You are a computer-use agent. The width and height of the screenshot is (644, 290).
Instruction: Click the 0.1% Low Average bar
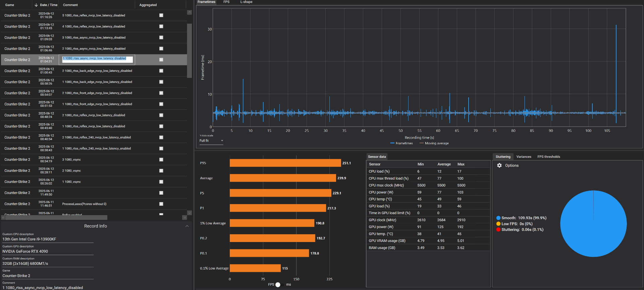coord(255,268)
